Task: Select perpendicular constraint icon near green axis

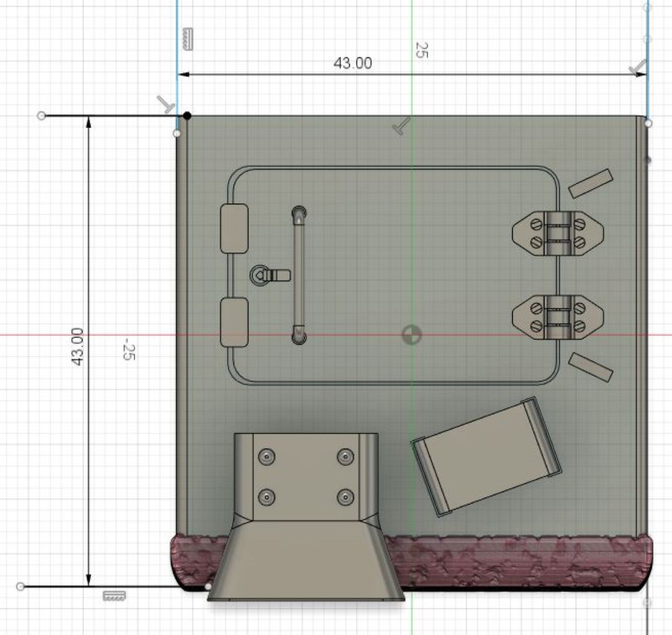Action: click(401, 126)
